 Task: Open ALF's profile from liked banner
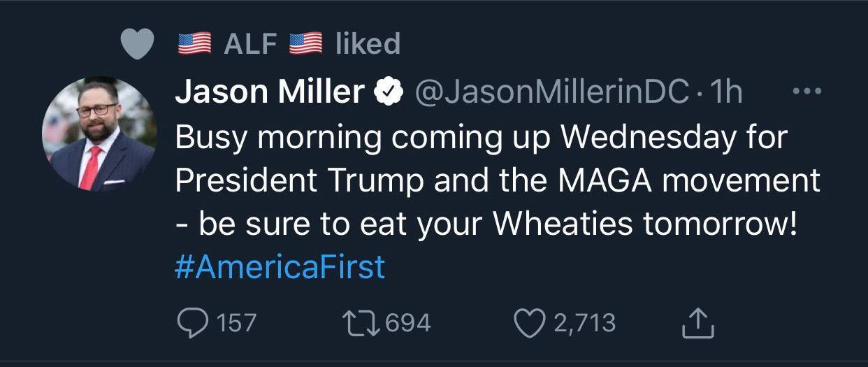tap(250, 44)
